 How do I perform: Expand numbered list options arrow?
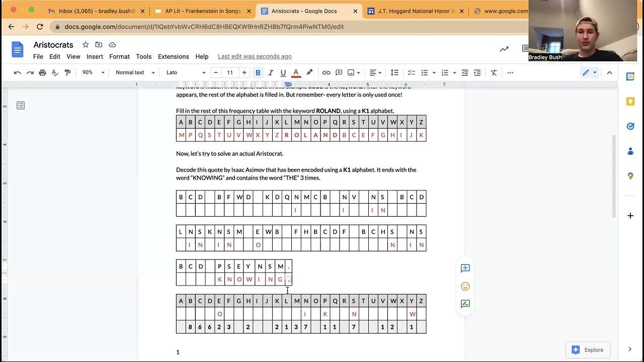pyautogui.click(x=454, y=73)
